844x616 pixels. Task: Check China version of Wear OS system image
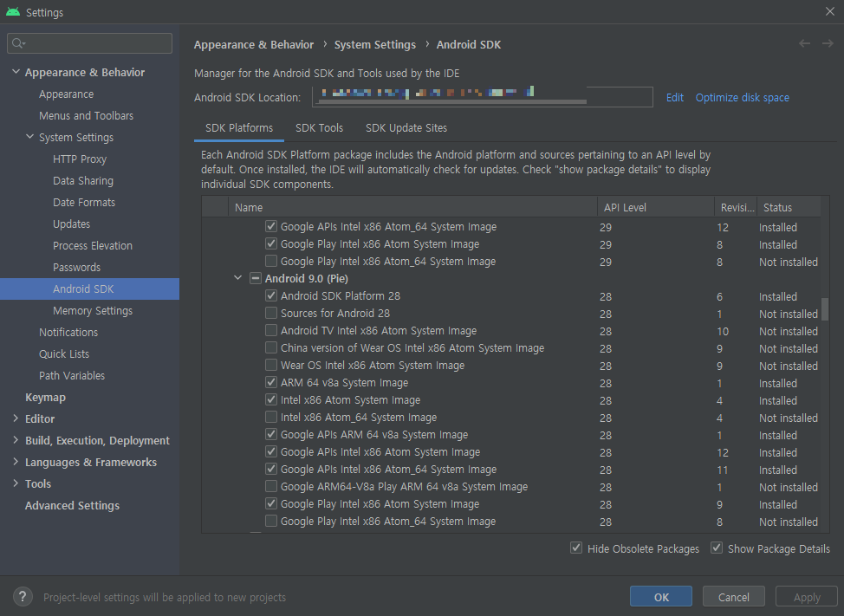click(x=271, y=347)
